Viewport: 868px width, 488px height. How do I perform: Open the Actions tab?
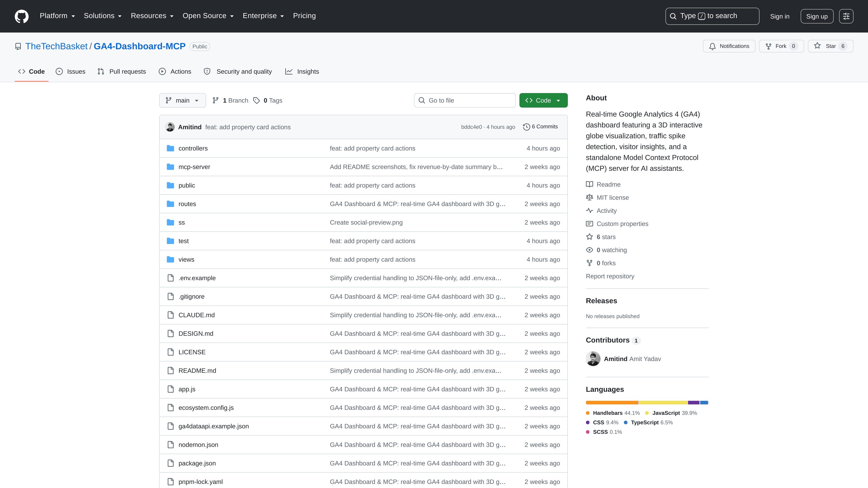click(175, 71)
